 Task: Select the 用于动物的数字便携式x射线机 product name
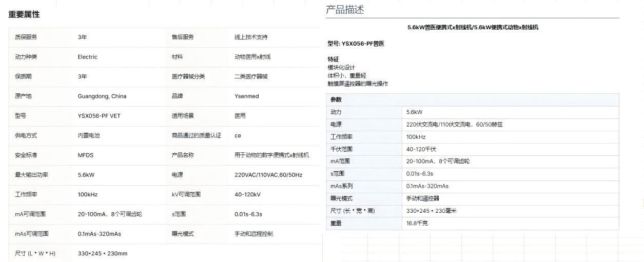click(272, 155)
